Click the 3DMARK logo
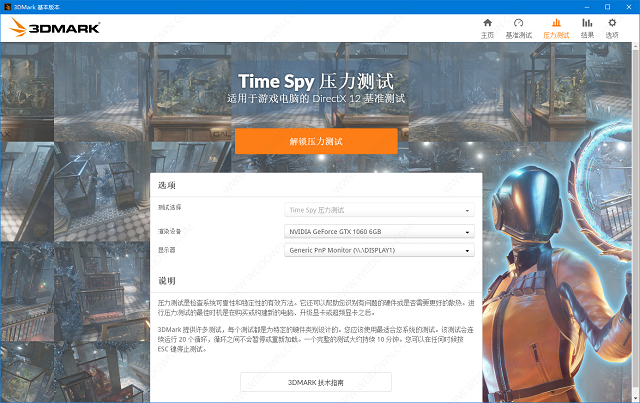The height and width of the screenshot is (403, 640). point(55,27)
